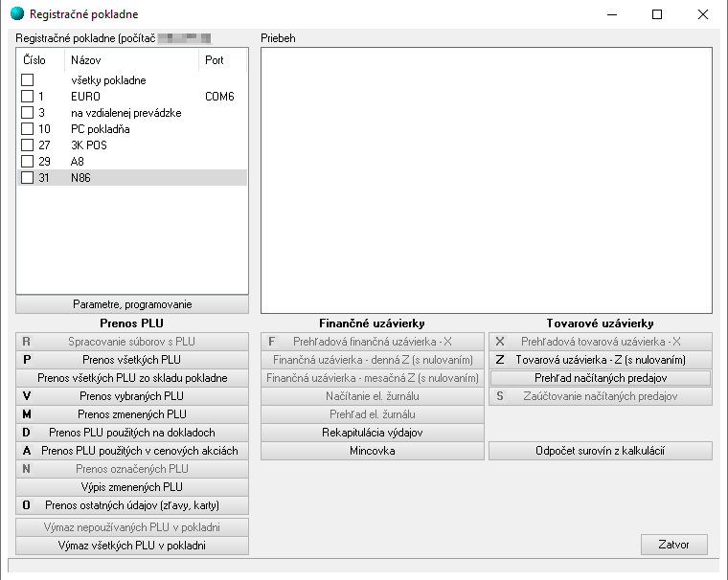Click 'Prenos PLU použitých na dokladoch'

pos(132,433)
